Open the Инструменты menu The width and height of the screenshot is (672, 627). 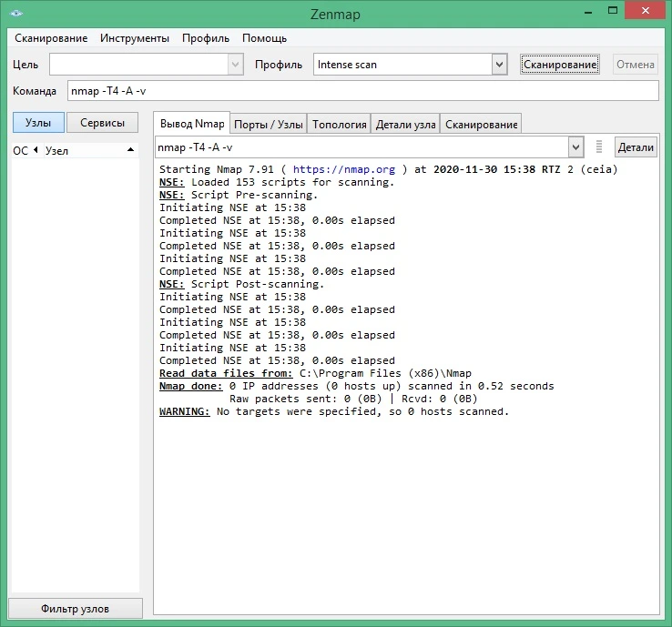point(135,38)
